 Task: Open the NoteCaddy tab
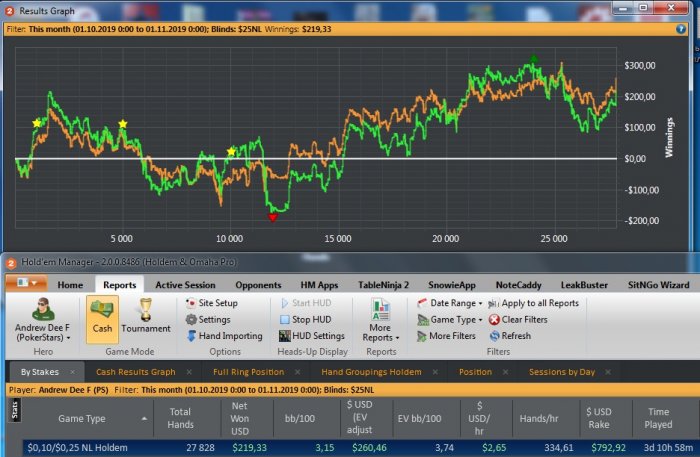click(518, 285)
